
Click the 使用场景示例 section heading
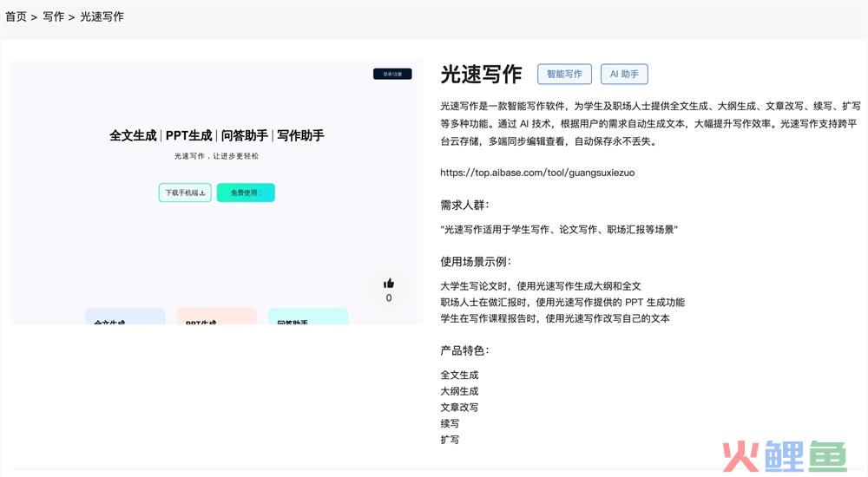click(476, 262)
